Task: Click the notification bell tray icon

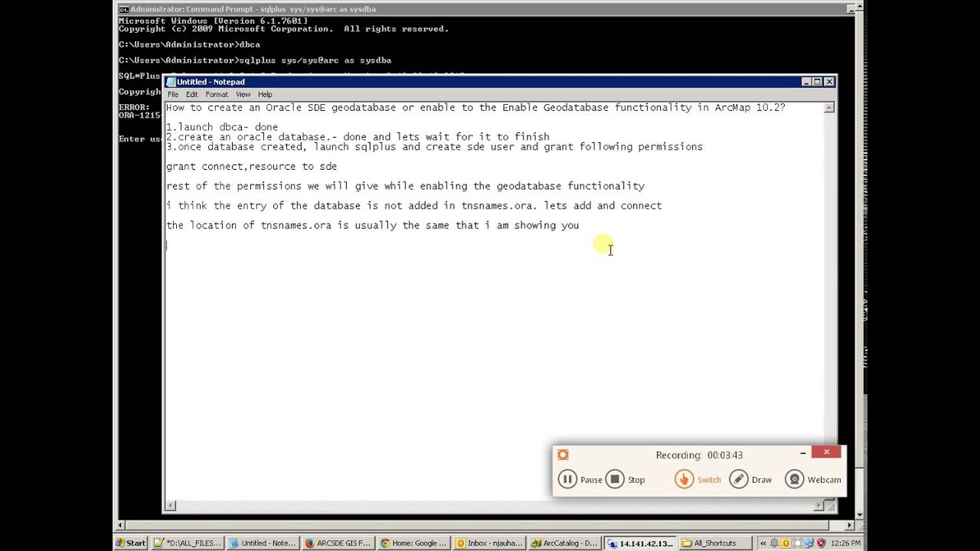Action: tap(774, 543)
